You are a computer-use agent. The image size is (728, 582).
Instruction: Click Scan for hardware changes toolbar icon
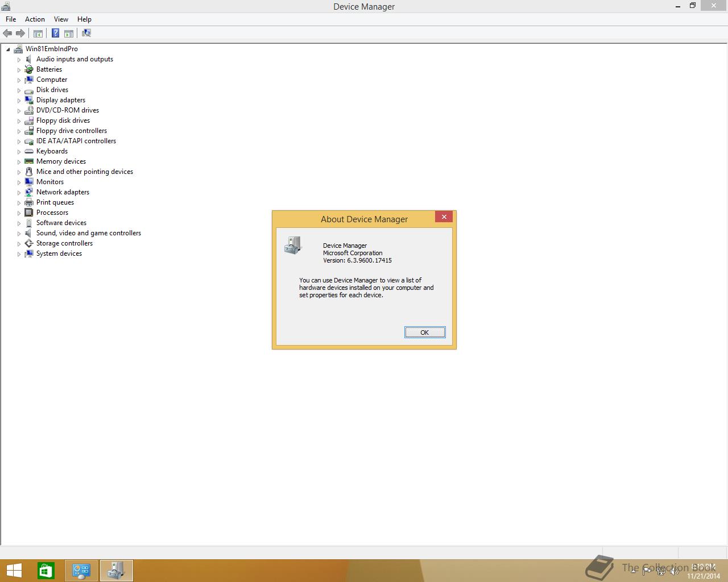pyautogui.click(x=86, y=33)
